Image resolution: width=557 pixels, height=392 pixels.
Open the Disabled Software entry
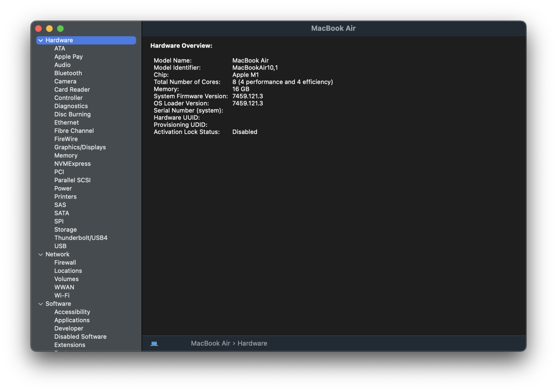point(80,337)
